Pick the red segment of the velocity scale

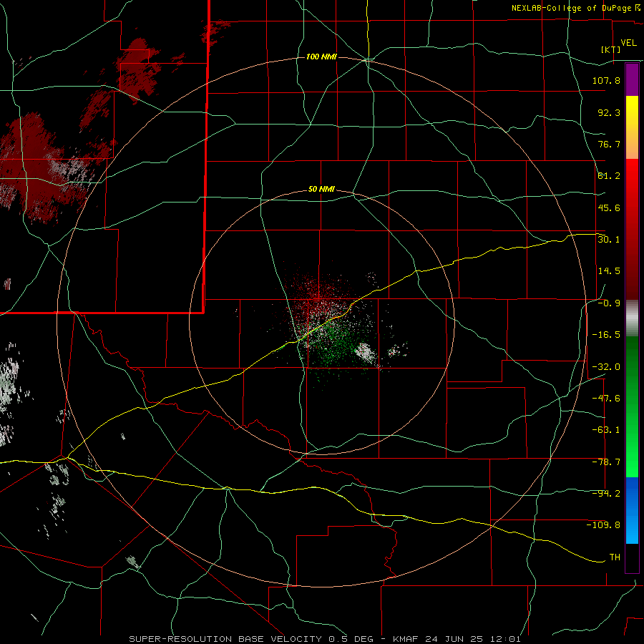pos(632,229)
